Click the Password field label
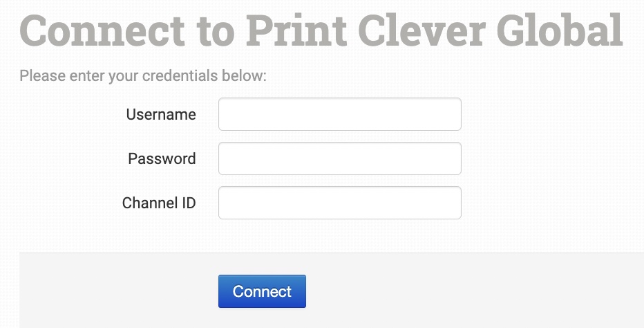 click(162, 158)
